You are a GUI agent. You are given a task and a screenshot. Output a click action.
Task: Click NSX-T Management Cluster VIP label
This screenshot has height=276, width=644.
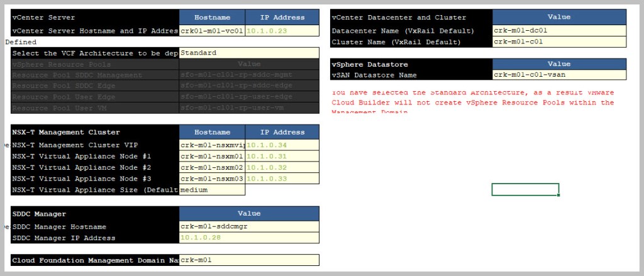click(x=95, y=145)
